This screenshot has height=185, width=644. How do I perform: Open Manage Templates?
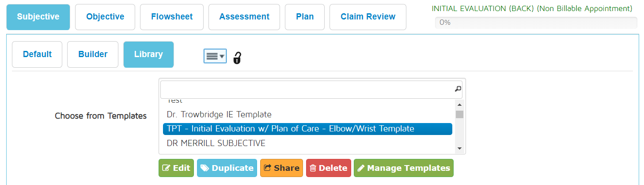[x=403, y=168]
